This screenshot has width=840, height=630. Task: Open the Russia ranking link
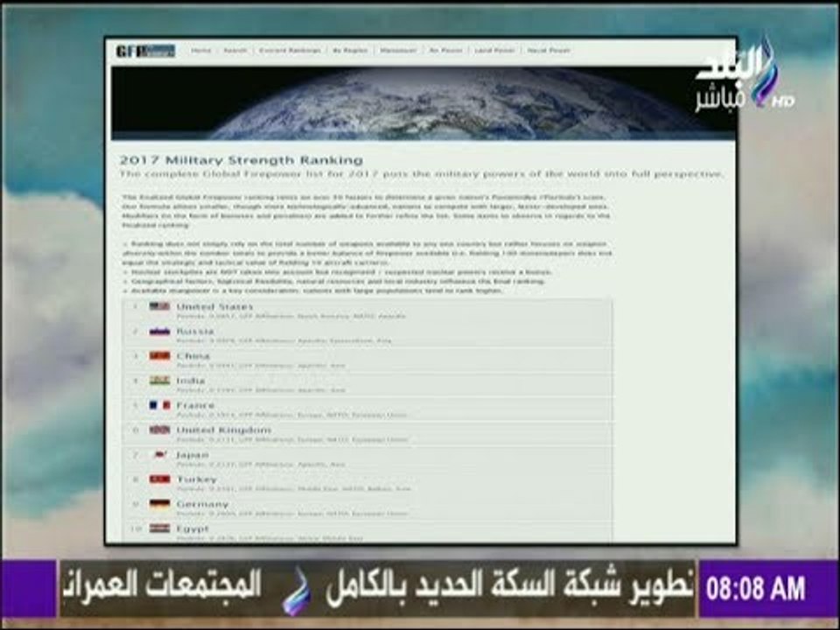tap(195, 332)
